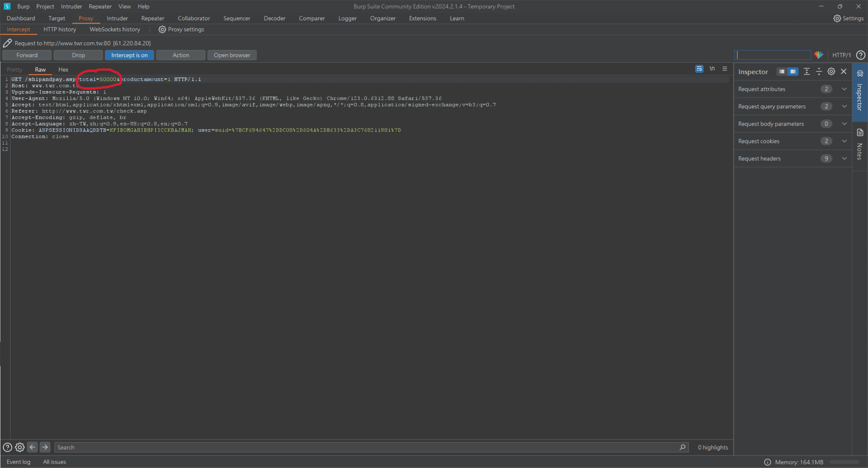This screenshot has height=468, width=868.
Task: Click the help icon next to HTTP/1
Action: click(x=861, y=55)
